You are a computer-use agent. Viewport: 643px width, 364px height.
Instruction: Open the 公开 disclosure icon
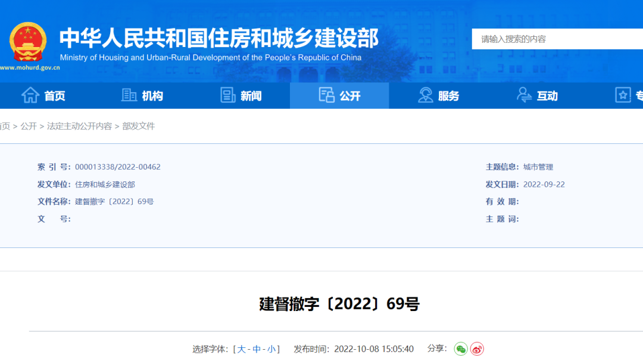coord(327,95)
